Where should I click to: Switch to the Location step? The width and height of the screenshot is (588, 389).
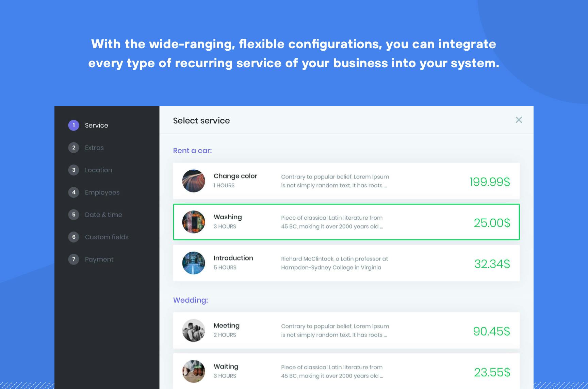pyautogui.click(x=98, y=170)
